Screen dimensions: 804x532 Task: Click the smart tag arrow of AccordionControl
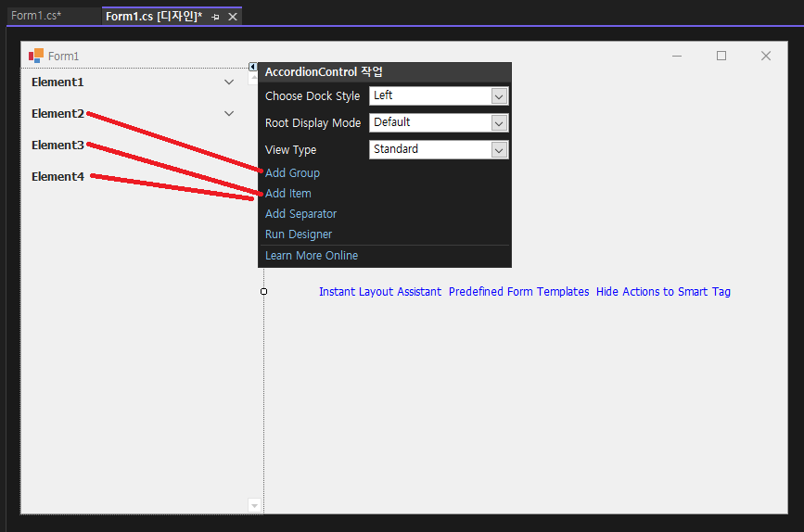coord(253,67)
